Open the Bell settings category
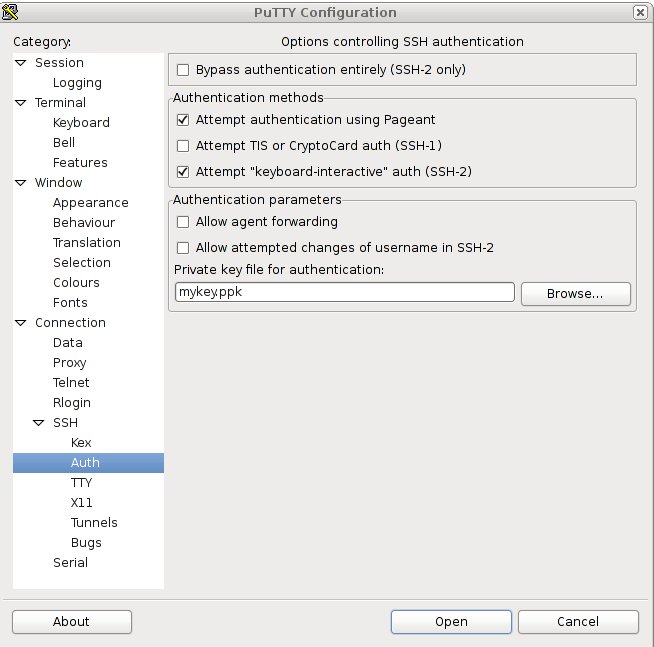 64,143
